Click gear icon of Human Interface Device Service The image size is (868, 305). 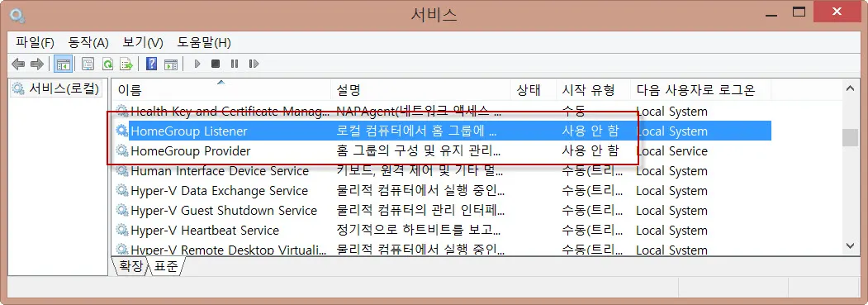[121, 171]
